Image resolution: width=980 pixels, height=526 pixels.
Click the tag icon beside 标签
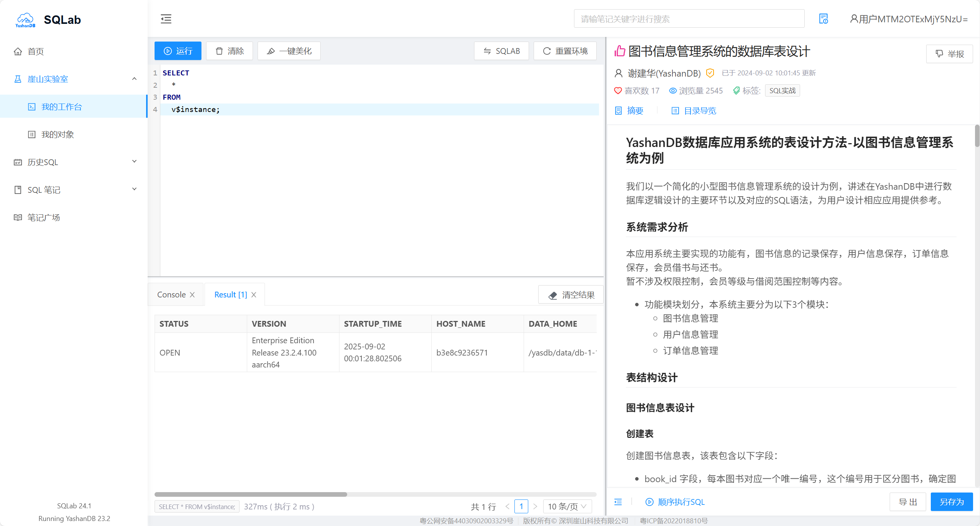(x=736, y=91)
